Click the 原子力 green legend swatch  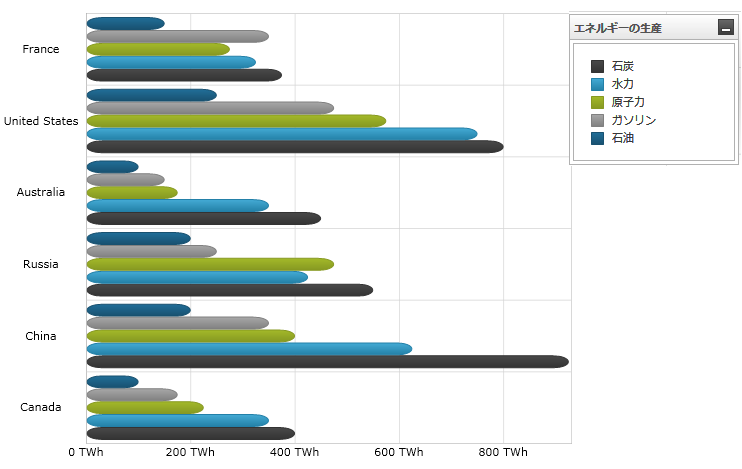coord(598,102)
